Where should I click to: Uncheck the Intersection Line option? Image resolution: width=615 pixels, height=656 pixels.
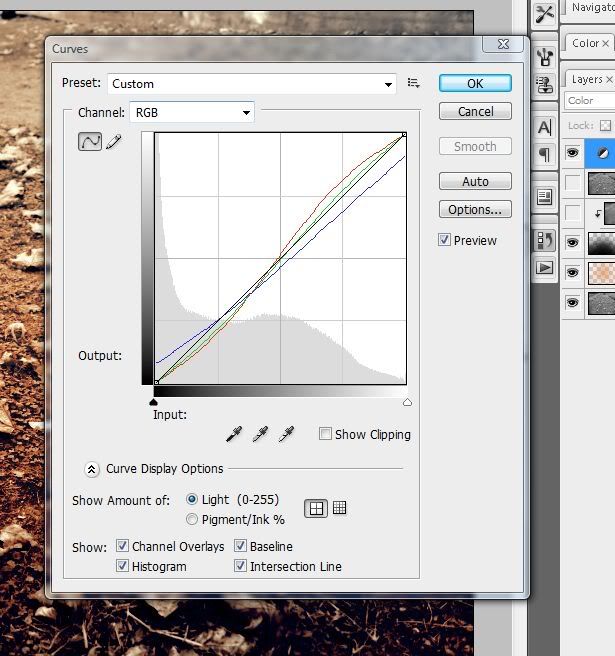pyautogui.click(x=240, y=566)
